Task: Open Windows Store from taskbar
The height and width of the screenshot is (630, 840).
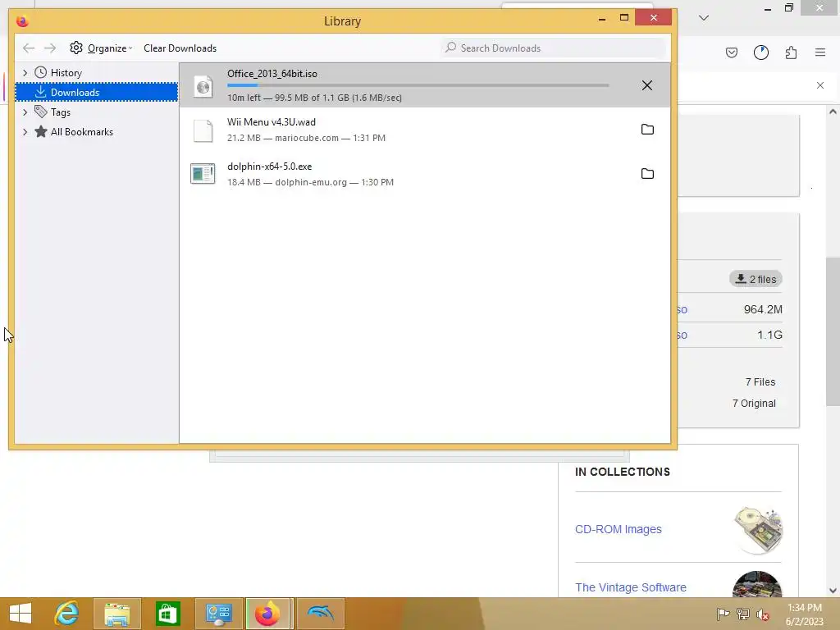Action: pos(167,614)
